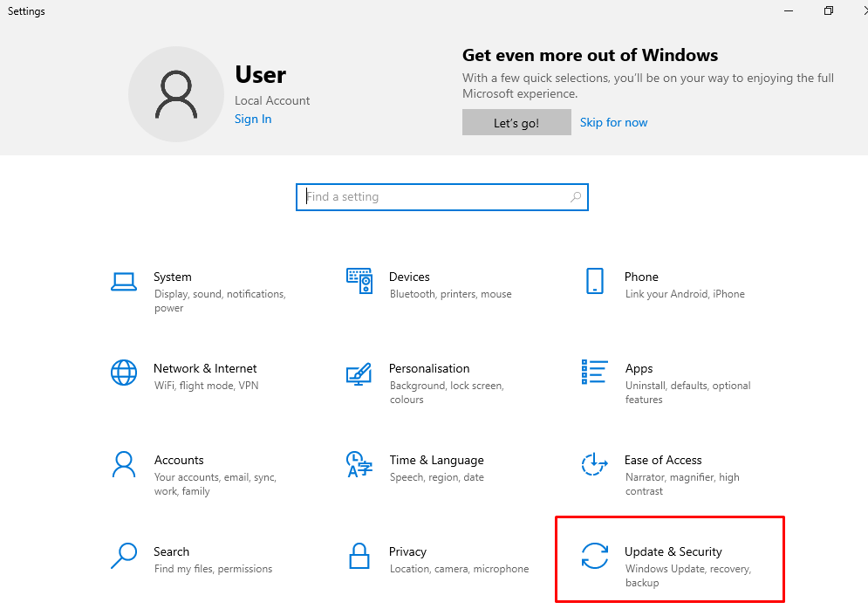This screenshot has height=609, width=868.
Task: Click the Apps category title
Action: coord(639,369)
